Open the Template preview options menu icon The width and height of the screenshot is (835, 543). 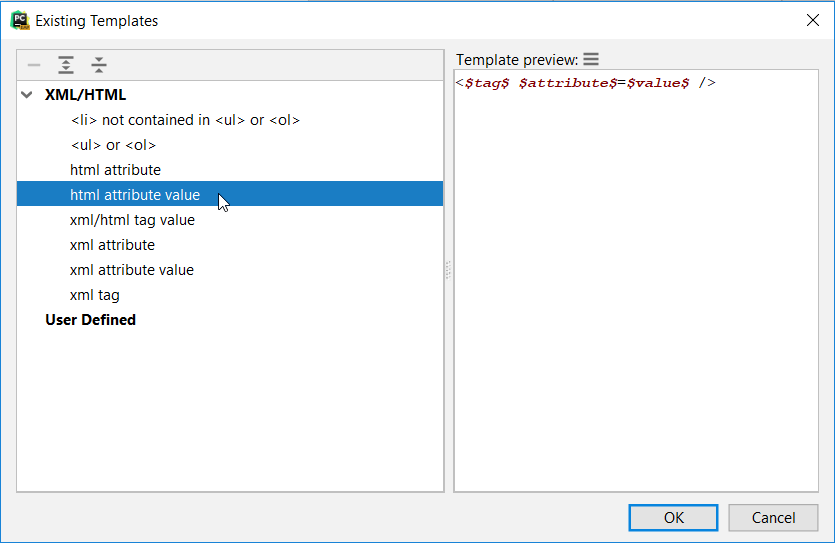pos(591,60)
